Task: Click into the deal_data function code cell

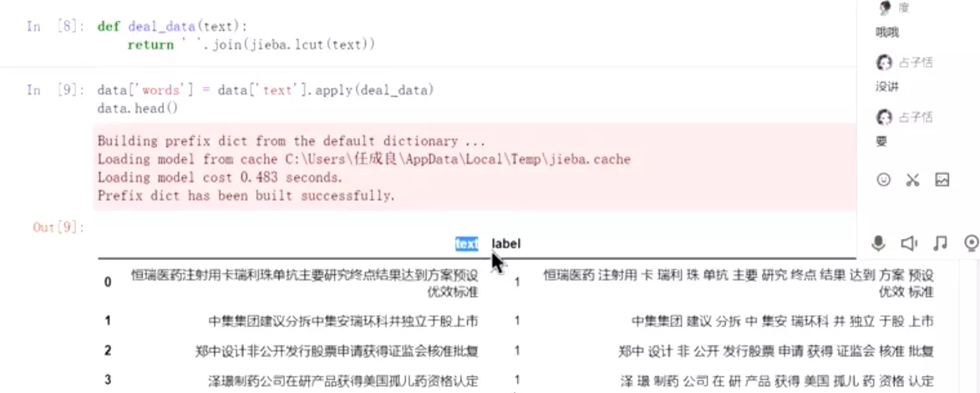Action: tap(251, 35)
